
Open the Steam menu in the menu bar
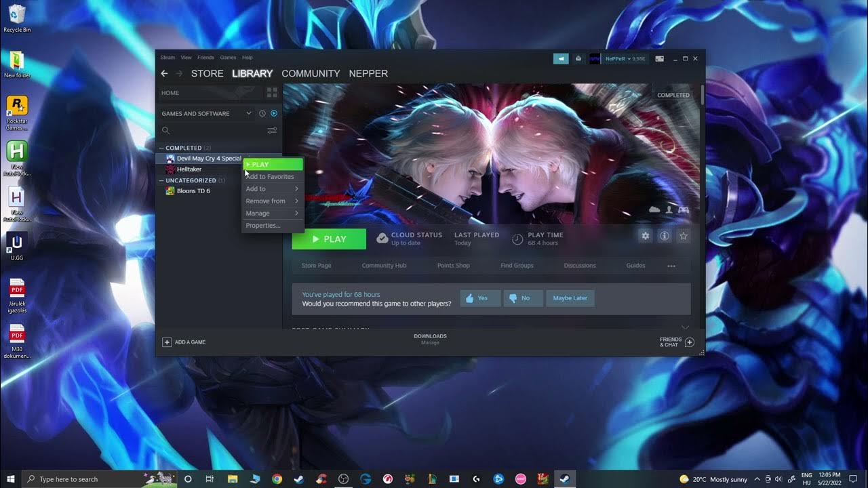(x=167, y=58)
